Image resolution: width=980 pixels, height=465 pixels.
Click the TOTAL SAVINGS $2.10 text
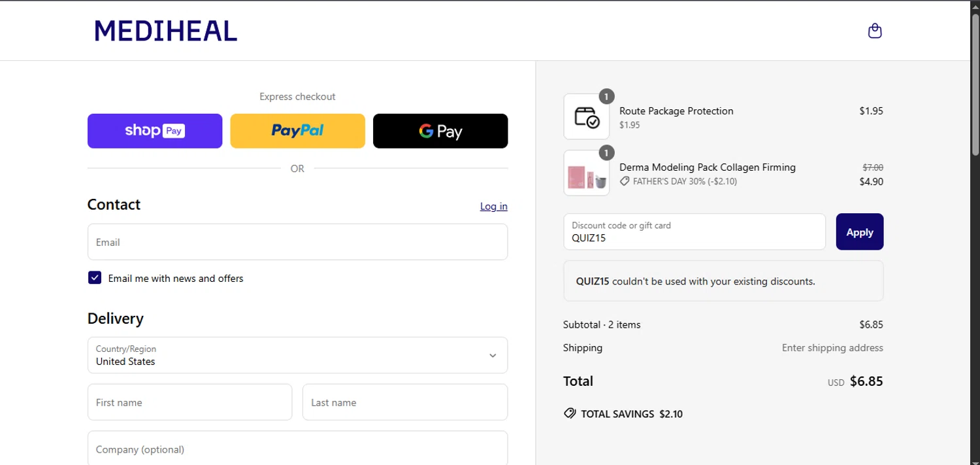click(x=632, y=414)
